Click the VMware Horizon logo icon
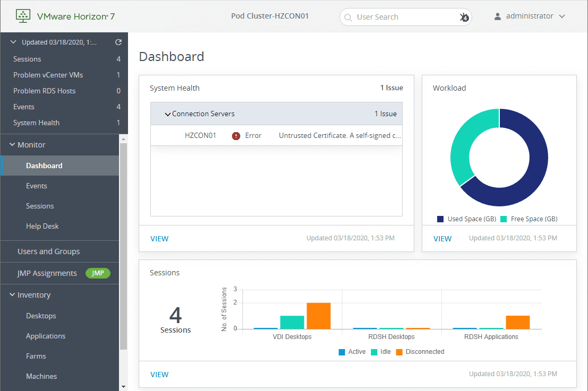The height and width of the screenshot is (391, 588). [x=22, y=15]
